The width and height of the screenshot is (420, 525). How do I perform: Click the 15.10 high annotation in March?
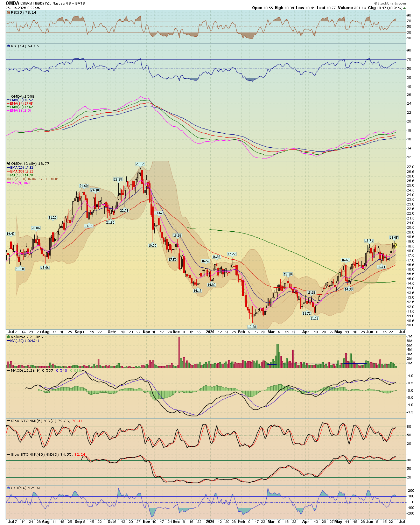(x=288, y=274)
